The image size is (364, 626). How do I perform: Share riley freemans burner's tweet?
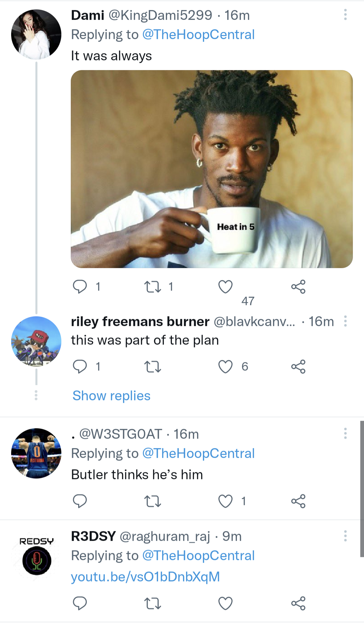(298, 367)
